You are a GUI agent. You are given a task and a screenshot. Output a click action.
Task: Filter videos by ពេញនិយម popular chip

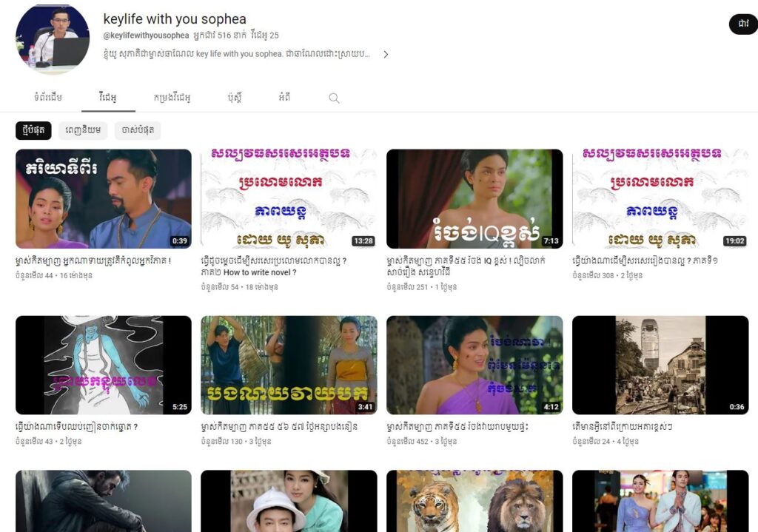coord(83,130)
